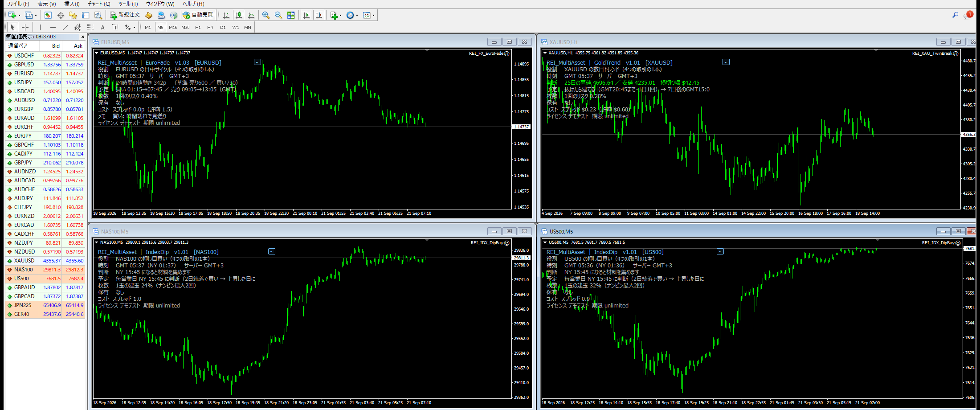The image size is (980, 410).
Task: Draw a horizontal line on the chart
Action: click(53, 27)
